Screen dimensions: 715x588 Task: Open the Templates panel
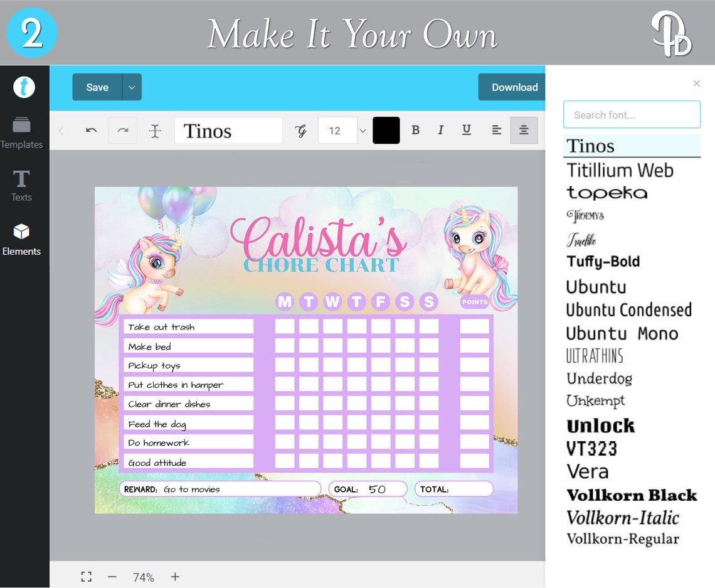(x=22, y=130)
